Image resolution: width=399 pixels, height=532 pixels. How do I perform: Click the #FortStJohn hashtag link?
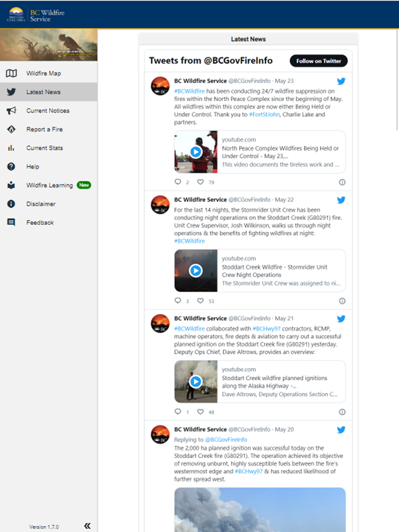pos(264,114)
